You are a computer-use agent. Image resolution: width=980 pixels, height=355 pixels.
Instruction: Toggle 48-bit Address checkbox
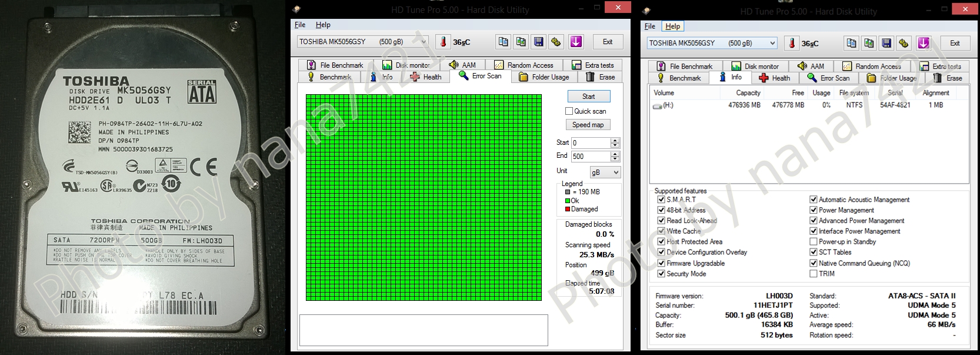(661, 210)
